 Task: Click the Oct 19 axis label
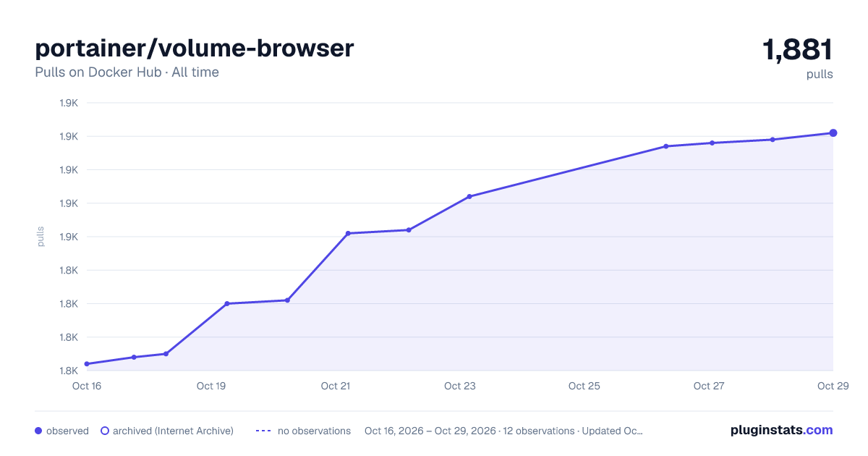point(211,386)
